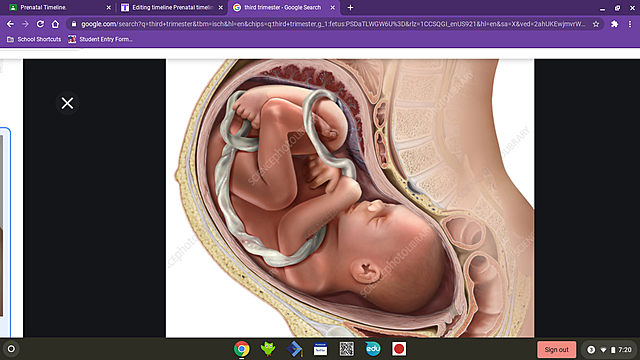The image size is (640, 360).
Task: Close the third trimester search tab
Action: coord(333,7)
